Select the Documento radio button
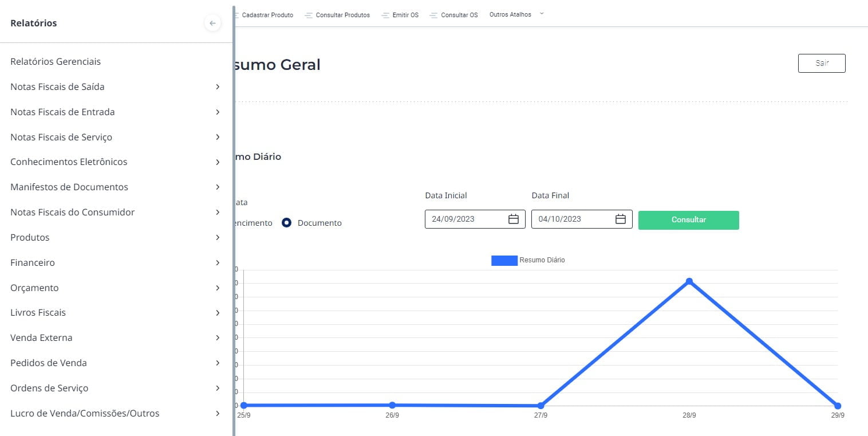The width and height of the screenshot is (868, 436). click(287, 223)
